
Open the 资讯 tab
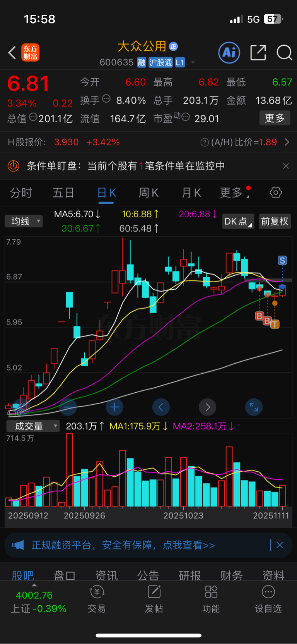106,575
